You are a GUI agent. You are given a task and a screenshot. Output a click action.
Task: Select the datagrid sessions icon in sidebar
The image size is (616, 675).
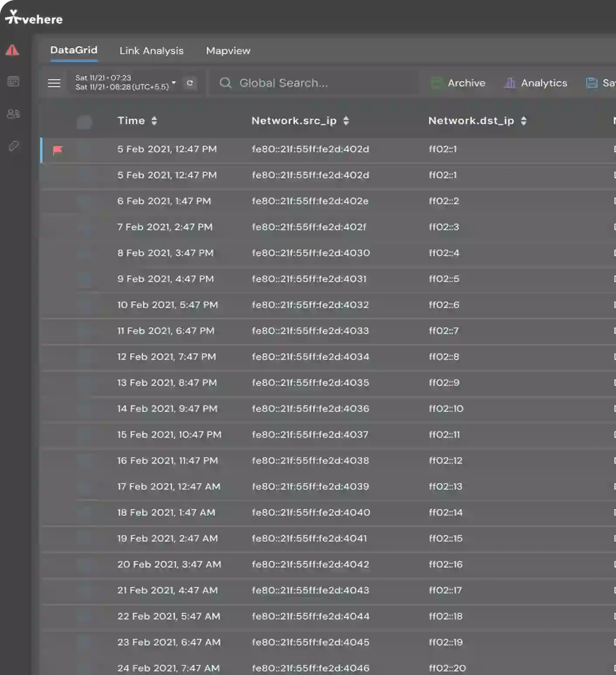click(14, 82)
